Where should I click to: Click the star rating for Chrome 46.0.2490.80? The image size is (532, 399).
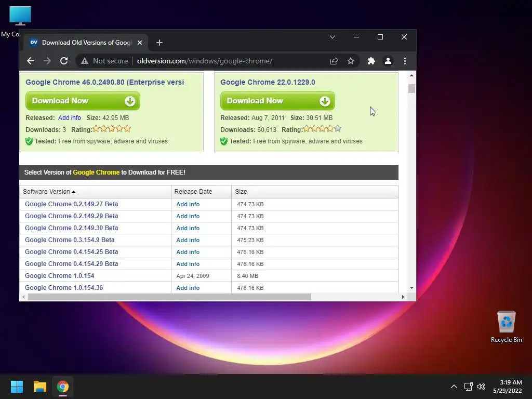pos(112,129)
